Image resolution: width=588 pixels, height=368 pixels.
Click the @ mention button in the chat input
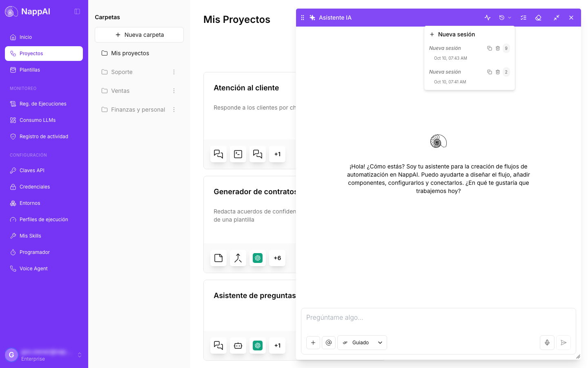pyautogui.click(x=329, y=343)
